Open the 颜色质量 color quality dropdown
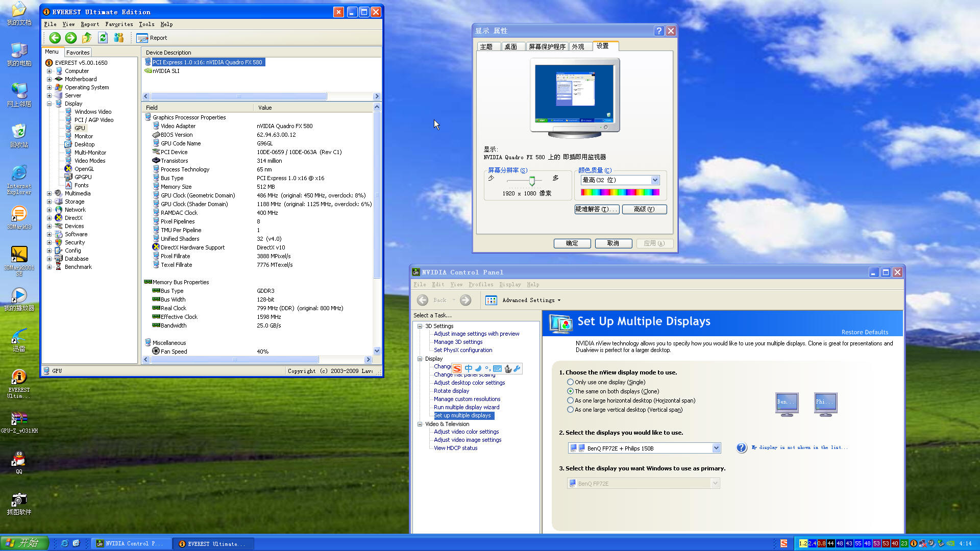The height and width of the screenshot is (551, 980). click(655, 180)
